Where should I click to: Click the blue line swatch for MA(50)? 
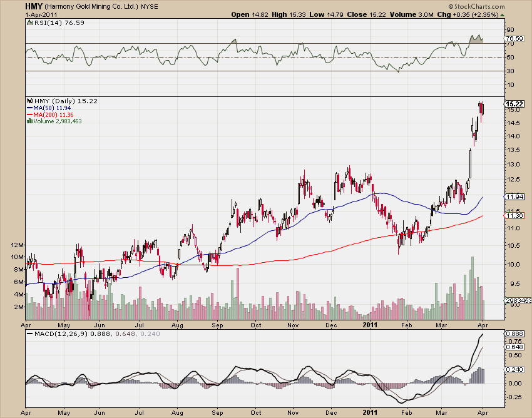click(30, 108)
